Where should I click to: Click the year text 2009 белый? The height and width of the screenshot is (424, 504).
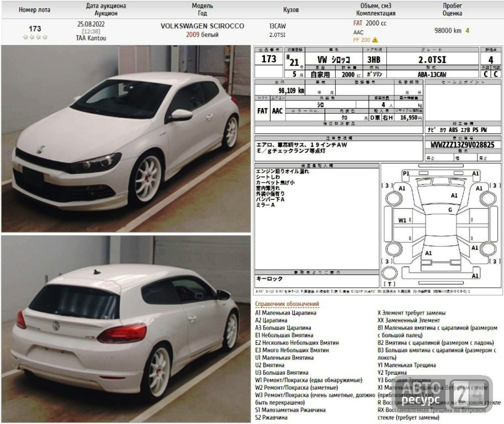coord(202,35)
